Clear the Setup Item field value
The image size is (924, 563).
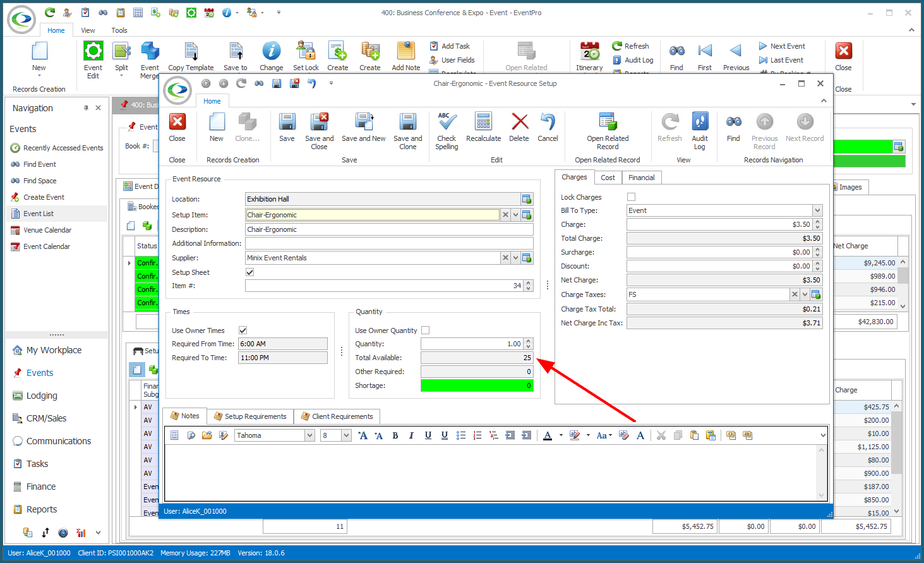click(x=505, y=215)
